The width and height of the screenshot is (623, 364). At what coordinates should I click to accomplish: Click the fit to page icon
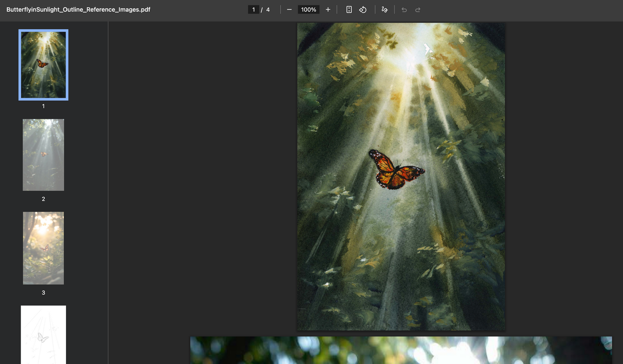point(349,9)
